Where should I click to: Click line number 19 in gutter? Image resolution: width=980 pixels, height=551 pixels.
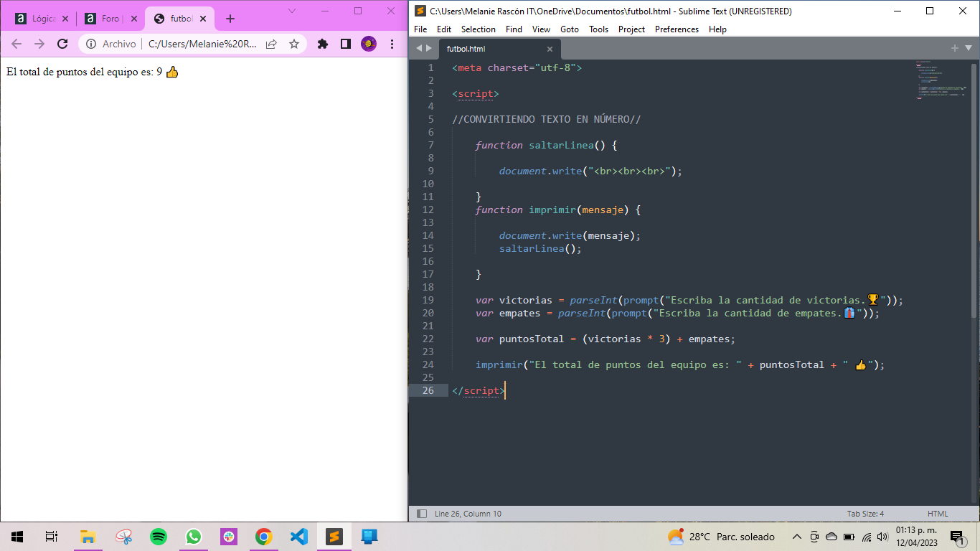[x=428, y=300]
